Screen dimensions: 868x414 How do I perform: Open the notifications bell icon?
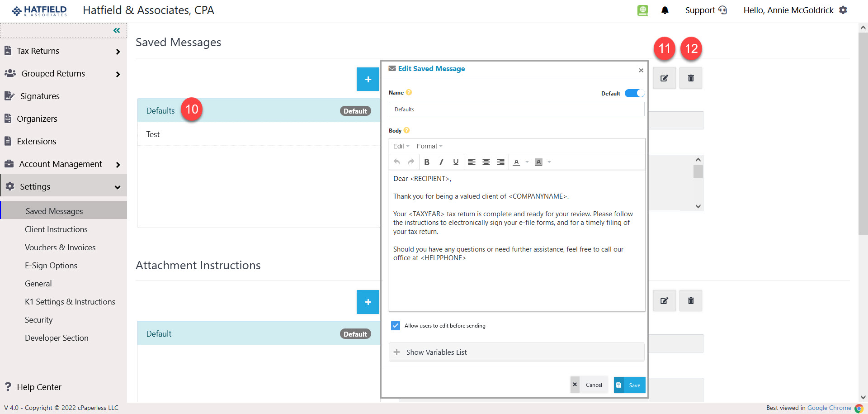(665, 10)
